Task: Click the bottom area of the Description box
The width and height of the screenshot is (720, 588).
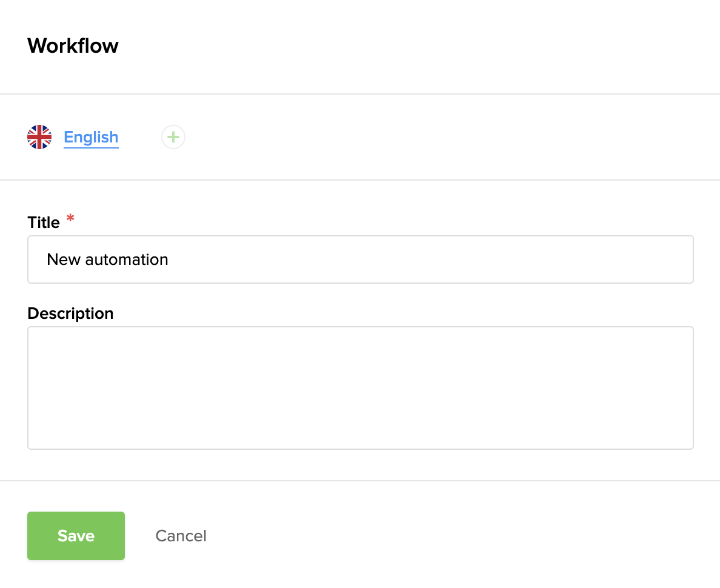Action: coord(360,433)
